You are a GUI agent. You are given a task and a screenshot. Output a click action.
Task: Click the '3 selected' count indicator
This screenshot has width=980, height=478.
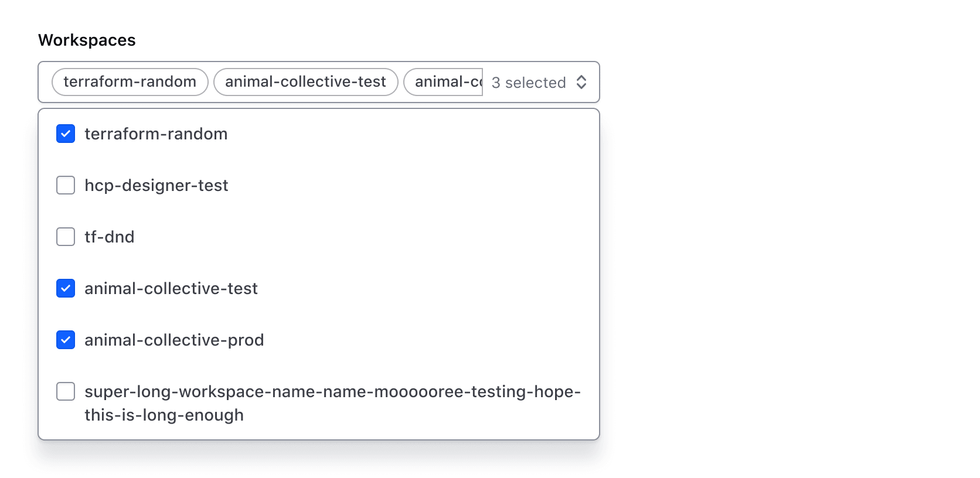pos(528,82)
